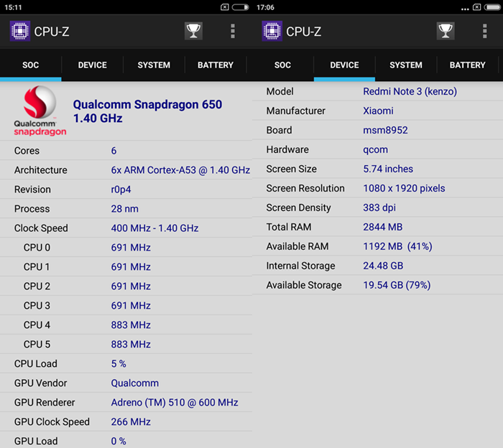Tap the 'Qualcomm Snapdragon 650 1.40 GHz' title

tap(147, 111)
